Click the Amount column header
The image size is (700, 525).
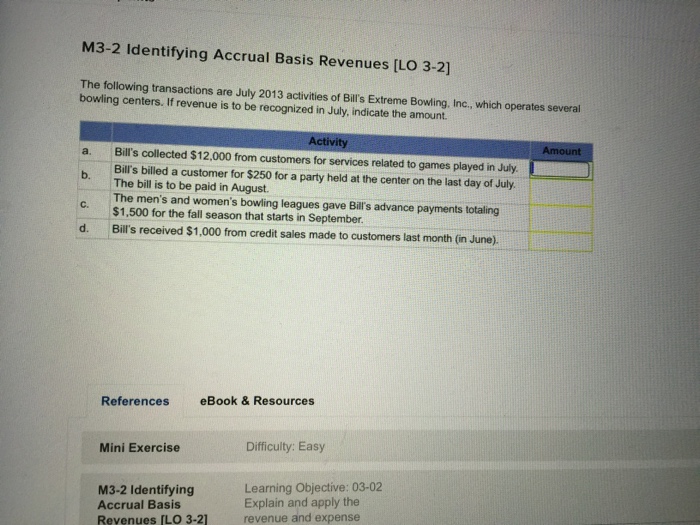tap(562, 151)
